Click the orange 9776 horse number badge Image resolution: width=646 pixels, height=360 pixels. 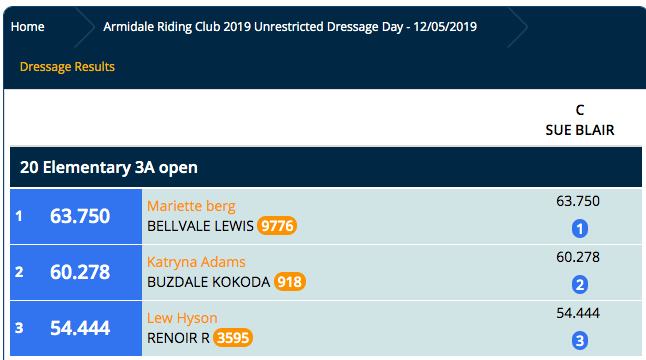(277, 226)
